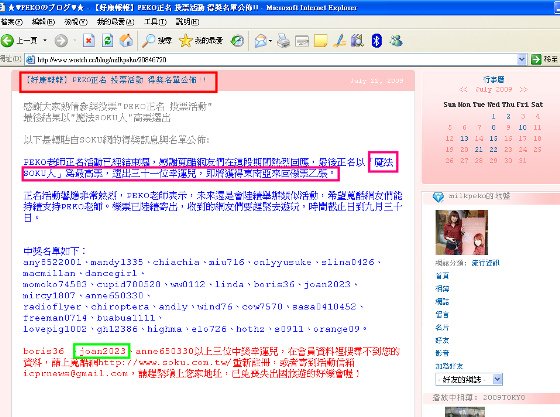The image size is (560, 417).
Task: Open the 相簿 album link in sidebar
Action: 442,288
